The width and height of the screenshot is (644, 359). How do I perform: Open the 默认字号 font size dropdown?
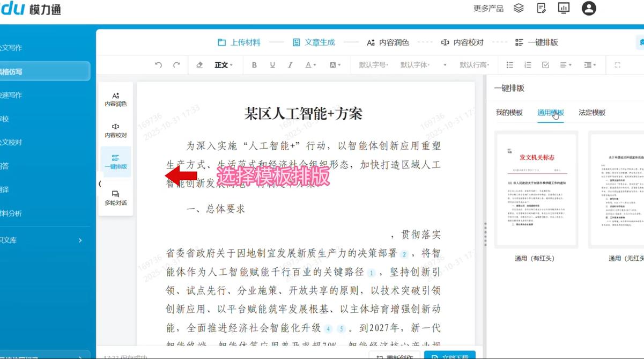click(x=373, y=65)
